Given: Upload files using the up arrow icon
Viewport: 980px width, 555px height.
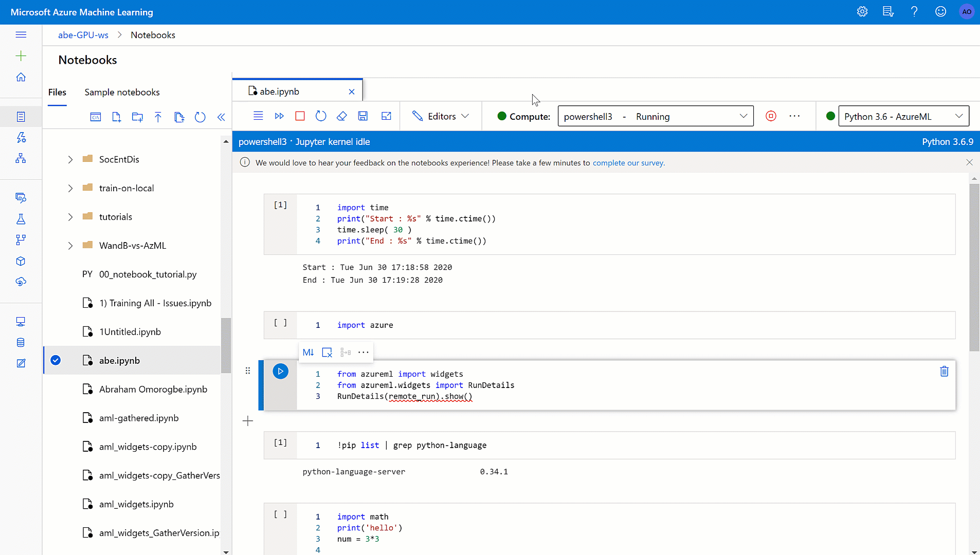Looking at the screenshot, I should click(x=158, y=117).
